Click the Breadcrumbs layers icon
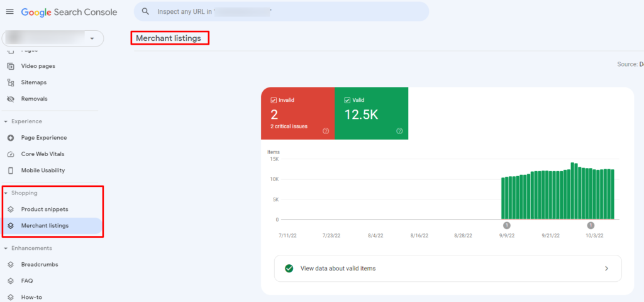 click(x=11, y=265)
